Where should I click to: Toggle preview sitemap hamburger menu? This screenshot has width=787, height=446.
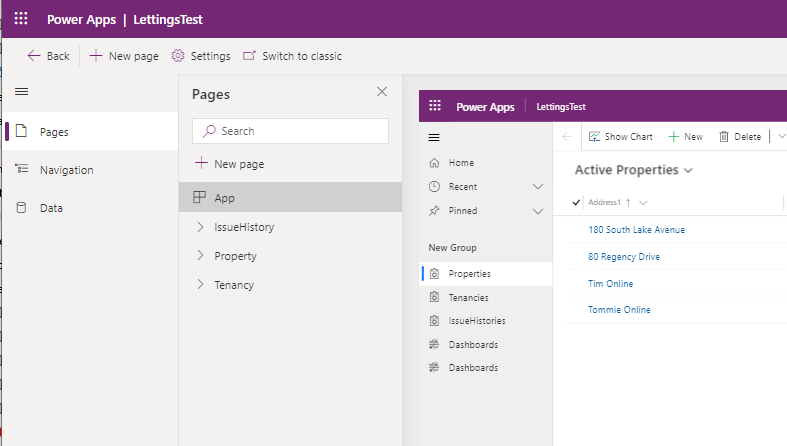(x=434, y=137)
